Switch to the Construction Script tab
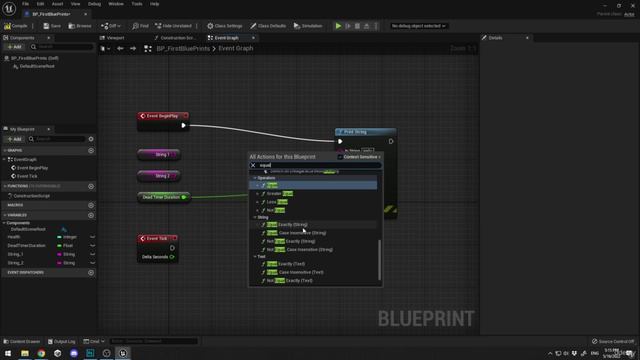Image resolution: width=640 pixels, height=360 pixels. coord(176,38)
